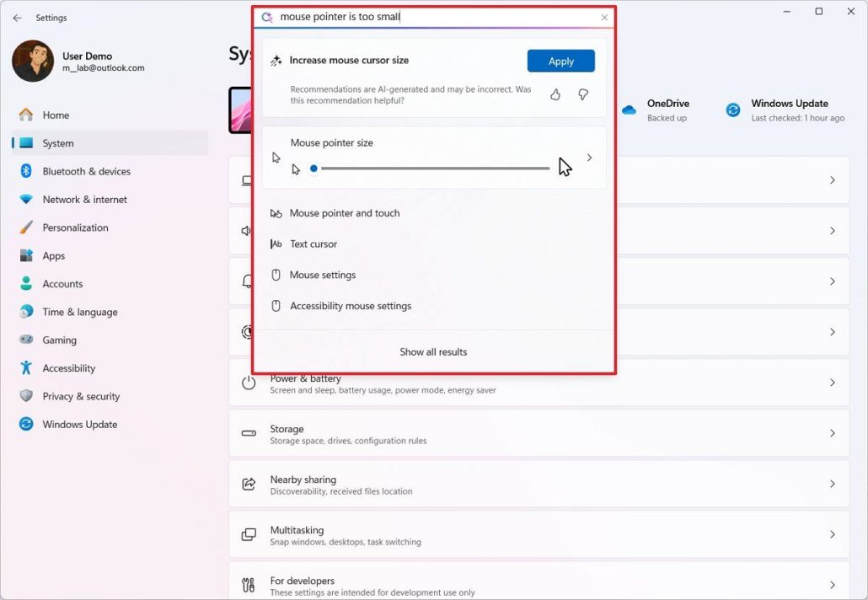
Task: Expand the Mouse pointer size result chevron
Action: (589, 158)
